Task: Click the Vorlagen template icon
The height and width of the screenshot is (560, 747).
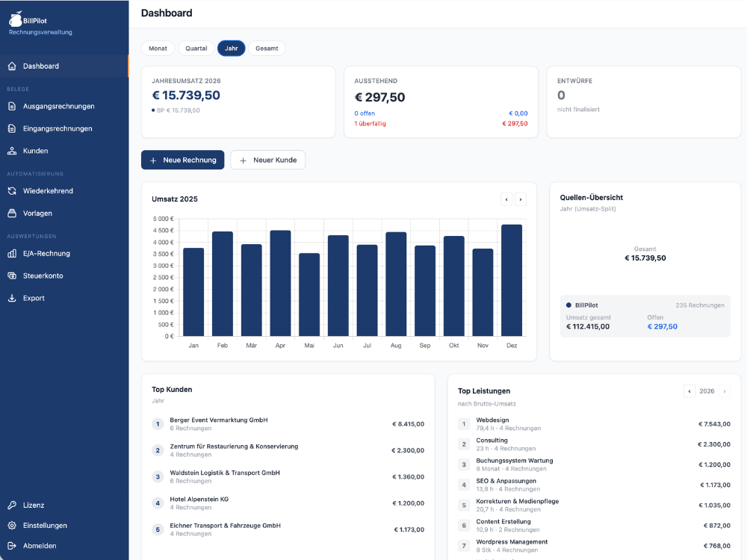Action: [x=12, y=214]
